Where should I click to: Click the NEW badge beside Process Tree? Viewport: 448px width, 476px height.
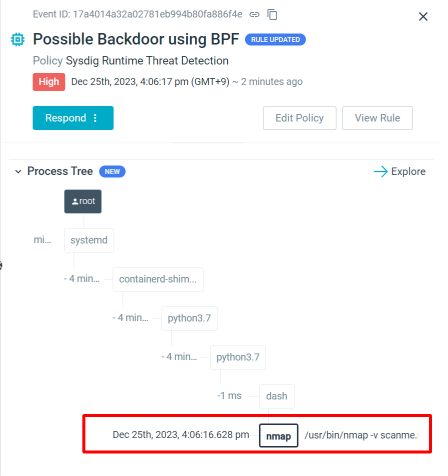(112, 171)
